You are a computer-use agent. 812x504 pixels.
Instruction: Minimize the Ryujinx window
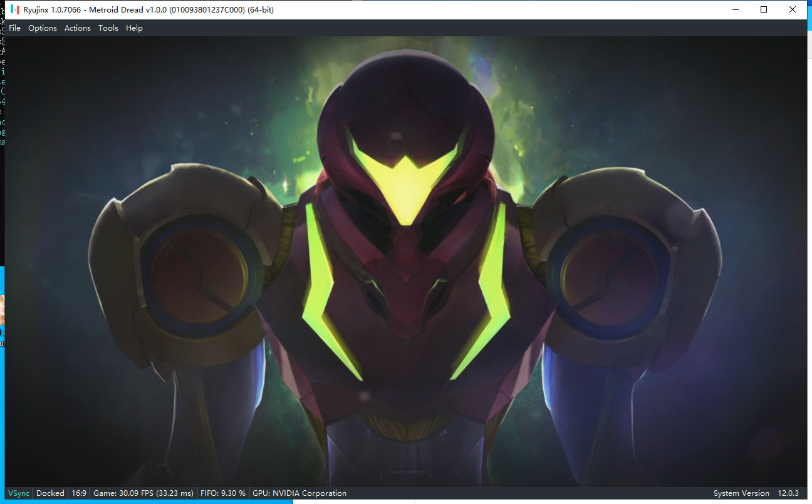[735, 9]
